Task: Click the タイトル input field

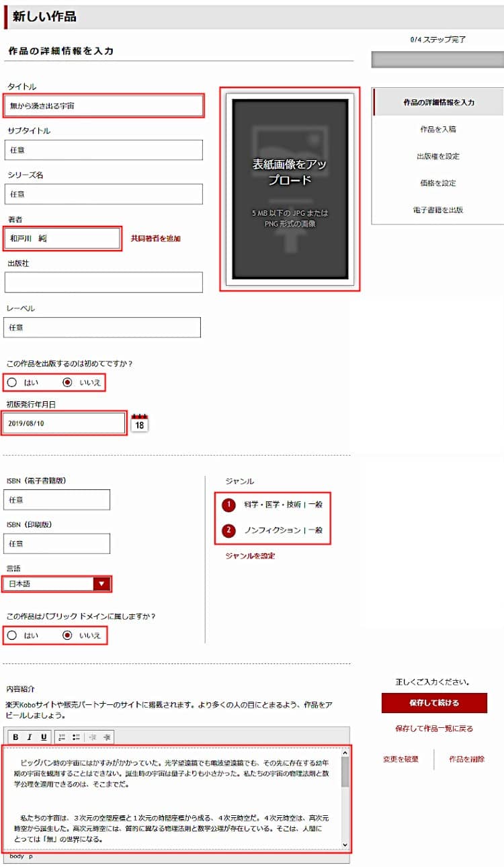Action: [103, 106]
